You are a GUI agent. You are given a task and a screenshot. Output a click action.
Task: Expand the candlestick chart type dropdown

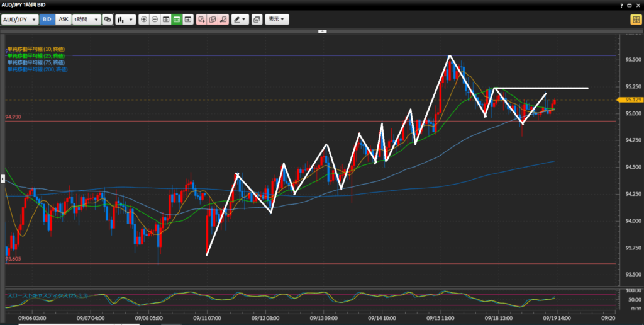[x=125, y=20]
